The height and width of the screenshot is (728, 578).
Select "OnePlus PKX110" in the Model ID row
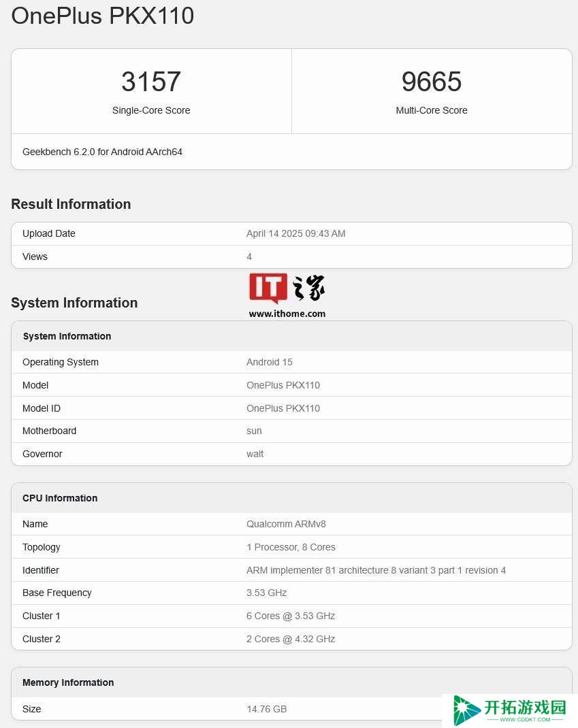click(283, 409)
